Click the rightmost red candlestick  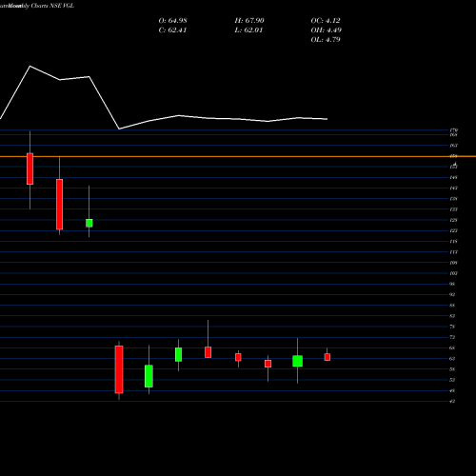point(327,357)
